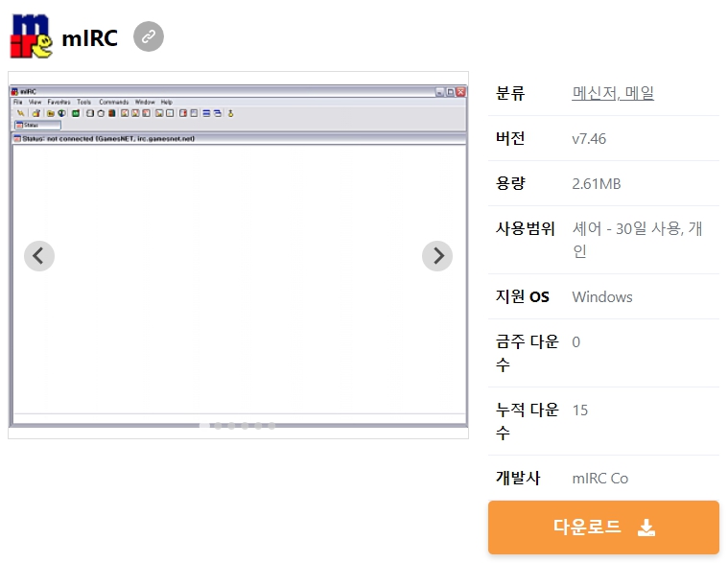
Task: Jump to the last carousel indicator dot
Action: click(x=271, y=426)
